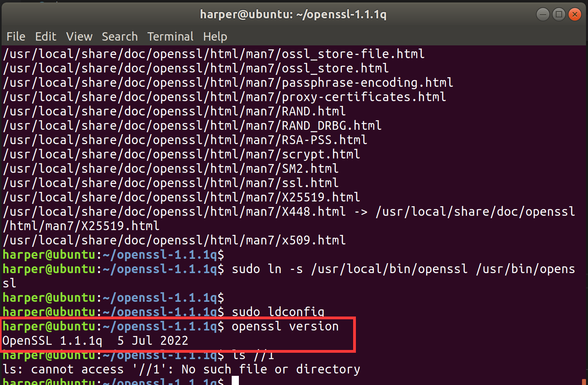The height and width of the screenshot is (385, 588).
Task: Click the 'sudo ldconfig' command line
Action: (278, 312)
